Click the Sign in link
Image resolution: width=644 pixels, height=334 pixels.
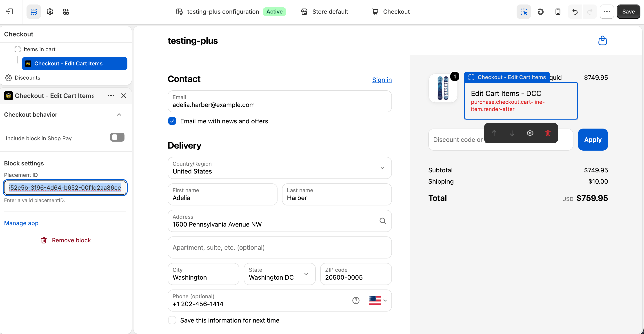click(382, 80)
